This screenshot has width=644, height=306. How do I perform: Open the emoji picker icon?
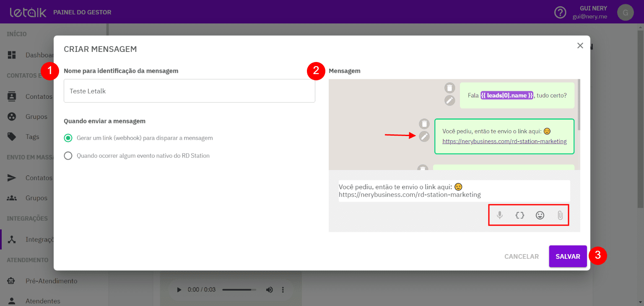coord(540,216)
